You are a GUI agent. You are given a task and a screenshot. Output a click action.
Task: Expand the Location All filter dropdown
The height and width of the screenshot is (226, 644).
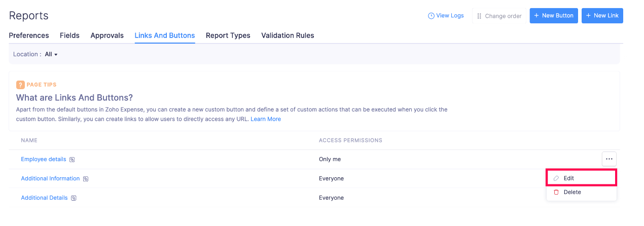[x=51, y=54]
